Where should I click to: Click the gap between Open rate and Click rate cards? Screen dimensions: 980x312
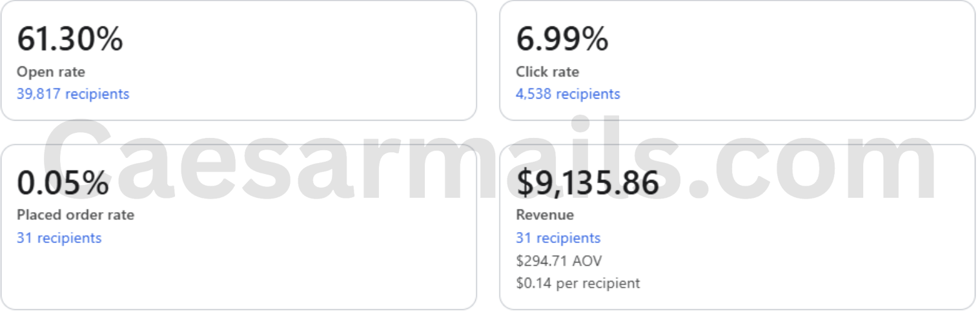click(x=488, y=60)
